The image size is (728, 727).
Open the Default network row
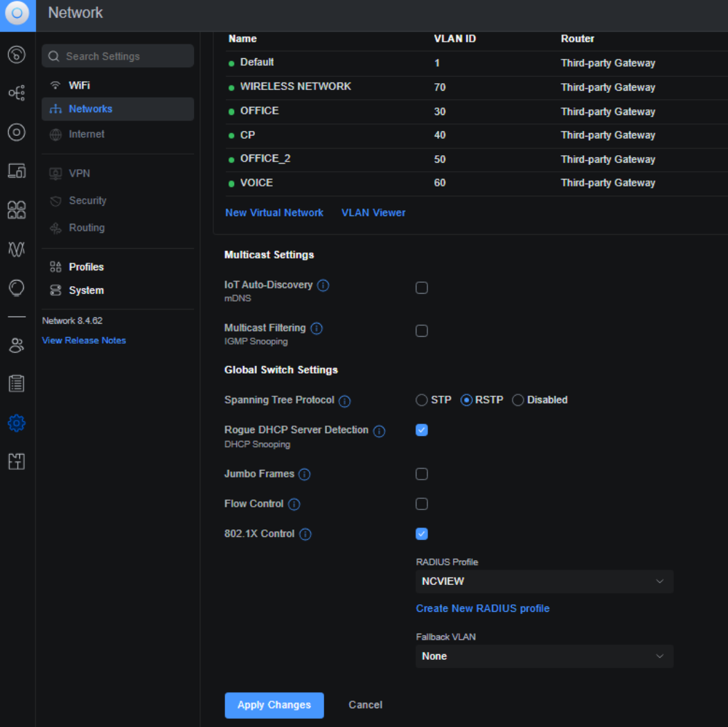477,62
